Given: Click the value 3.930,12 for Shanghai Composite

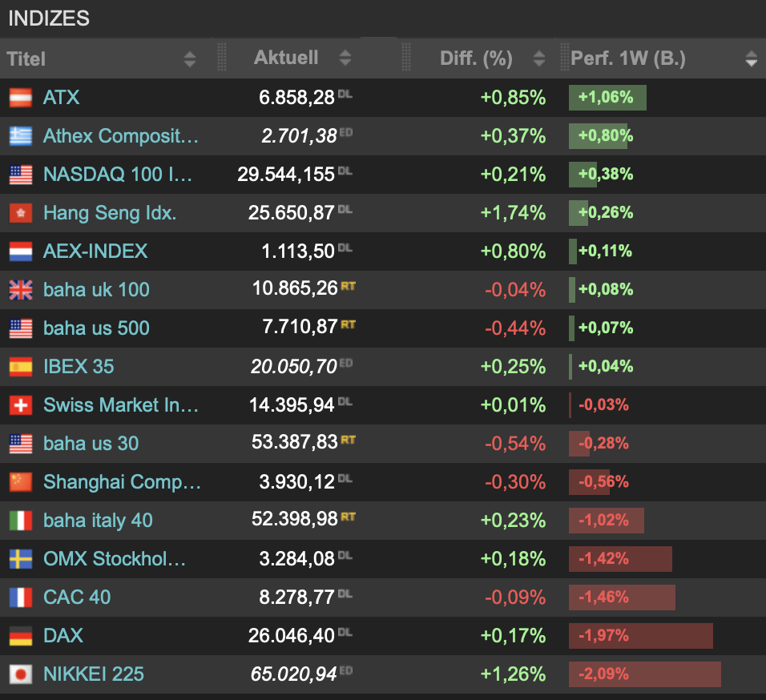Looking at the screenshot, I should (x=296, y=482).
